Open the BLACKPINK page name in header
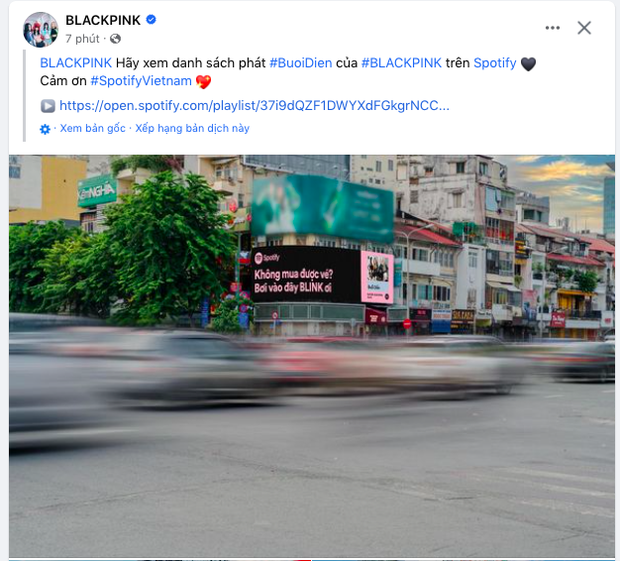The image size is (620, 561). pyautogui.click(x=103, y=20)
